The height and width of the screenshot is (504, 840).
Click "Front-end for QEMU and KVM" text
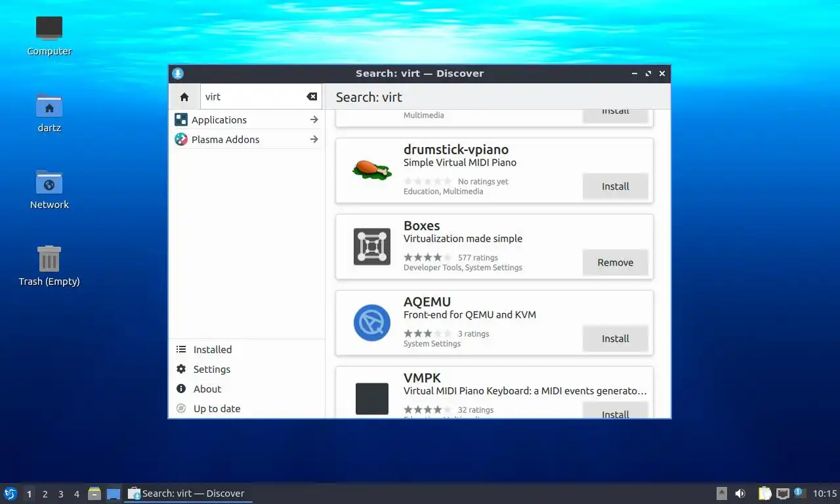pos(470,315)
